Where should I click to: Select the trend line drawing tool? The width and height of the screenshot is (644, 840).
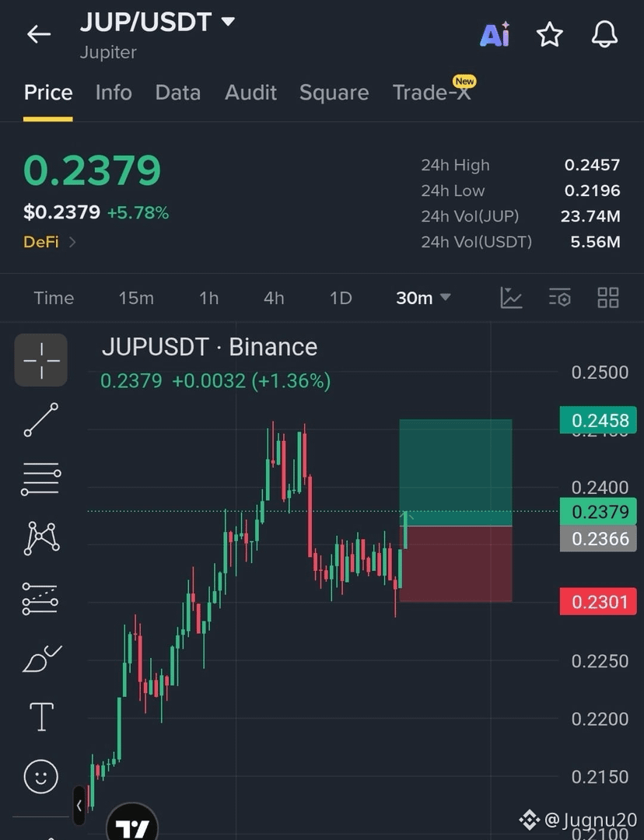41,419
